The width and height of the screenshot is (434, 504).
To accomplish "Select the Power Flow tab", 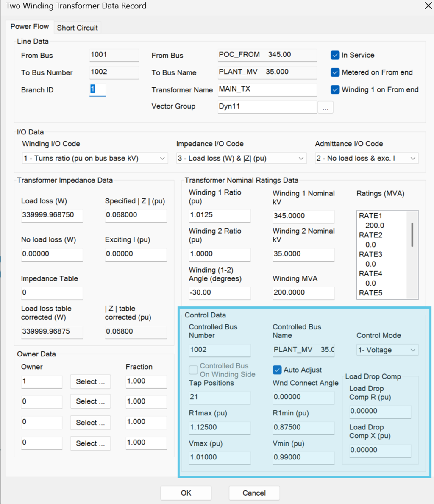I will [30, 27].
